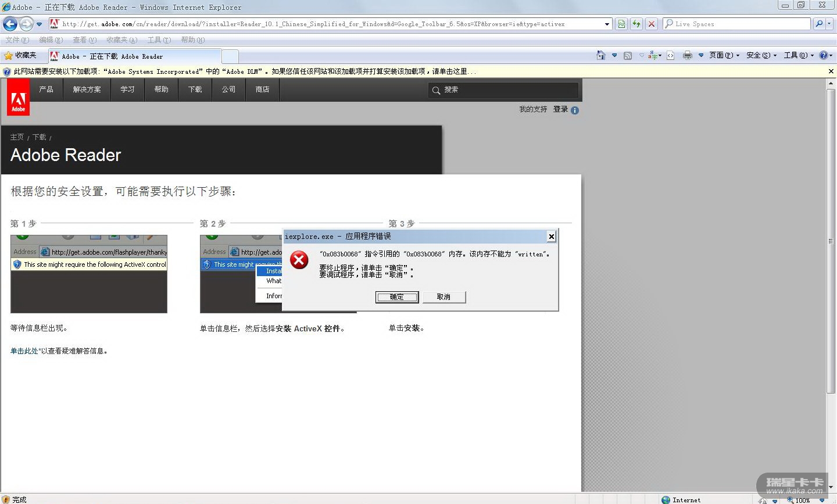Close the yellow information bar
837x504 pixels.
831,72
